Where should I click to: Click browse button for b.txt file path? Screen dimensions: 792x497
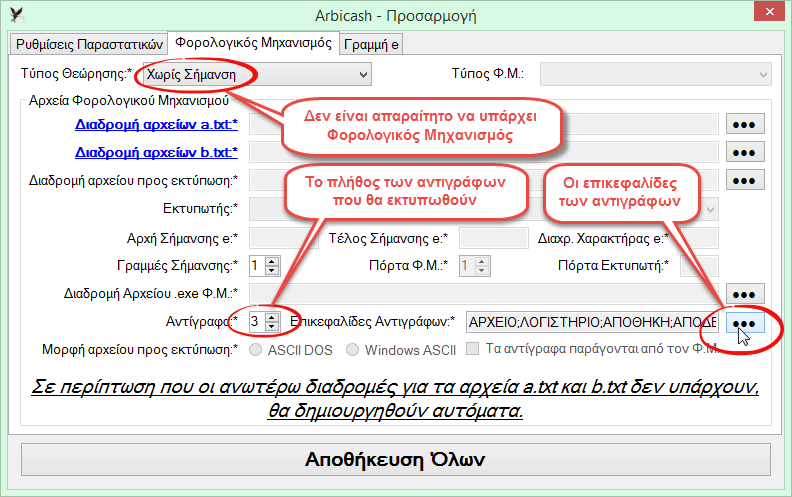[742, 152]
